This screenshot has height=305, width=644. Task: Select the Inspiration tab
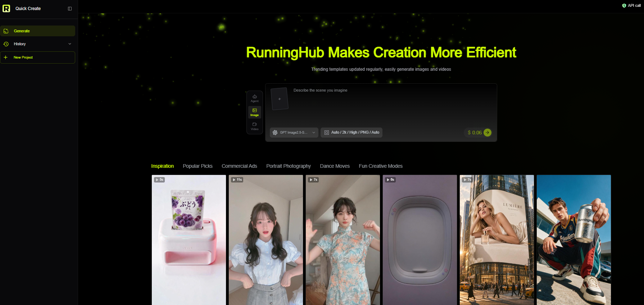[162, 166]
